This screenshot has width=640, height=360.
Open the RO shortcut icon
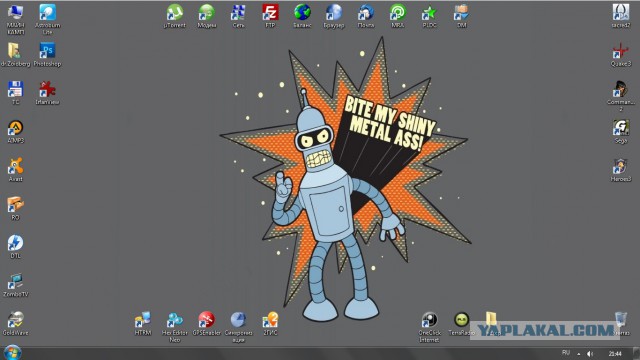click(16, 204)
